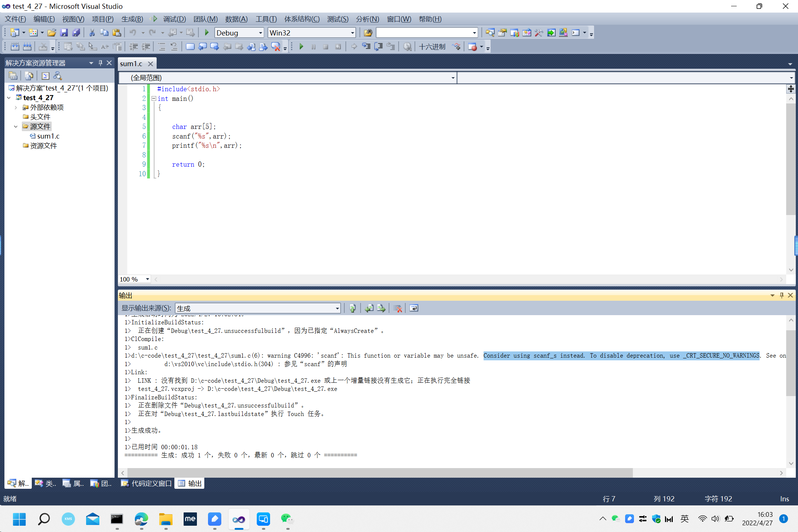Click the output window horizontal scrollbar
Screen dimensions: 798x532
click(380, 473)
